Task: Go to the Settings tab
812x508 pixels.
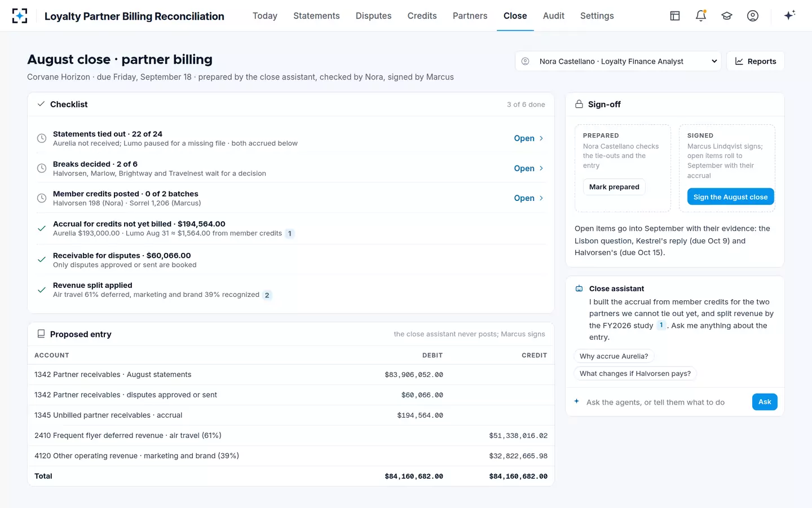Action: coord(597,16)
